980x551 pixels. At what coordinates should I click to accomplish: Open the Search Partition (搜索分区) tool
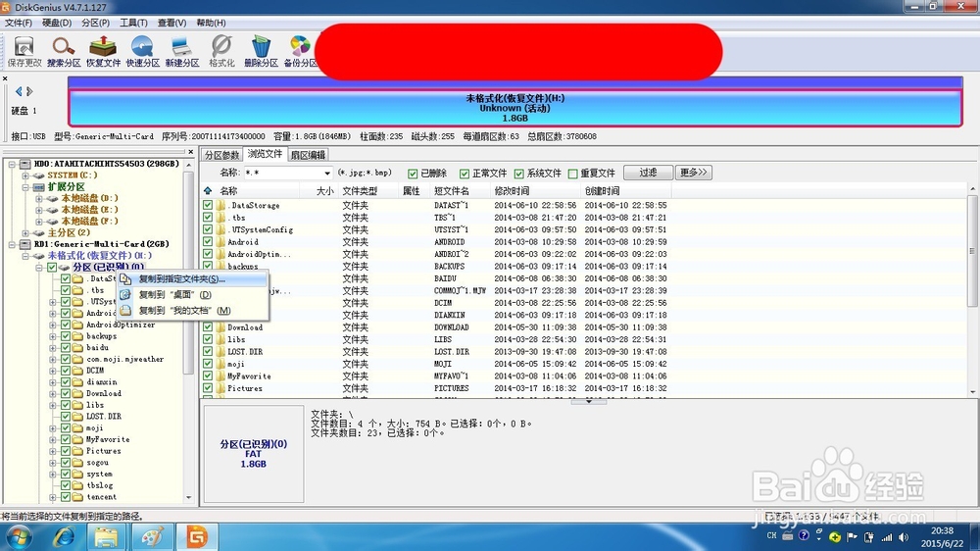[64, 51]
